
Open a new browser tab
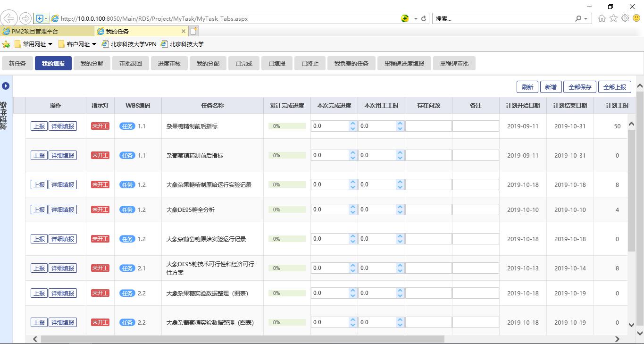193,31
